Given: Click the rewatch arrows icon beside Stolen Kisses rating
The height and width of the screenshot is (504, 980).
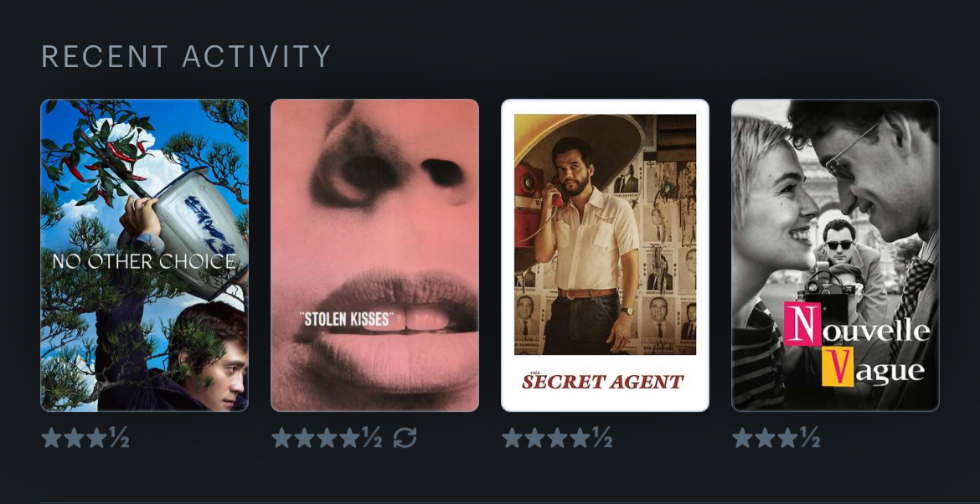Looking at the screenshot, I should (405, 438).
